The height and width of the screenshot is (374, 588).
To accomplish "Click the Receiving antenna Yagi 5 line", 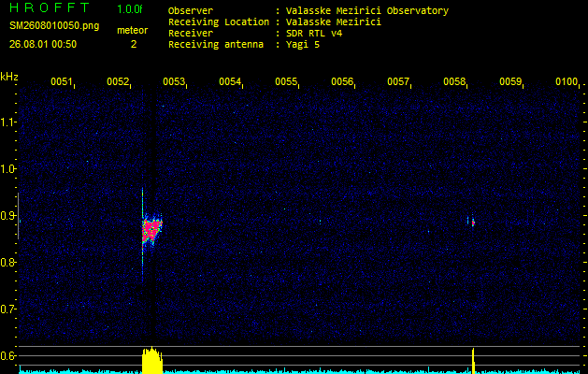I will click(x=244, y=45).
